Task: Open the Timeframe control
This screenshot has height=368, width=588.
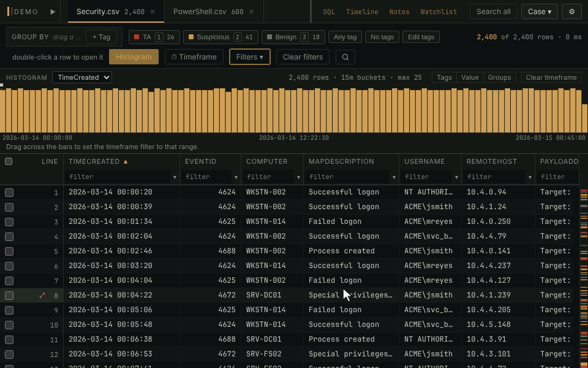Action: tap(194, 57)
